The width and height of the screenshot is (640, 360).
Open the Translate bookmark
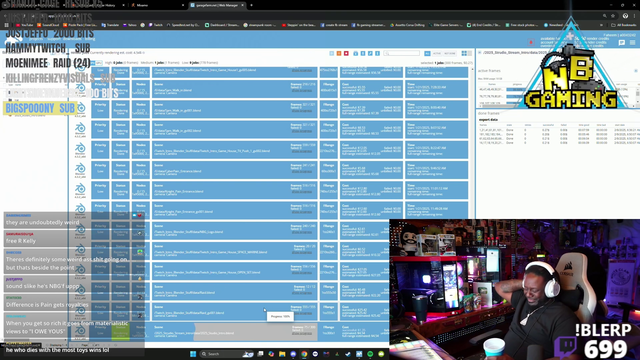tap(110, 25)
